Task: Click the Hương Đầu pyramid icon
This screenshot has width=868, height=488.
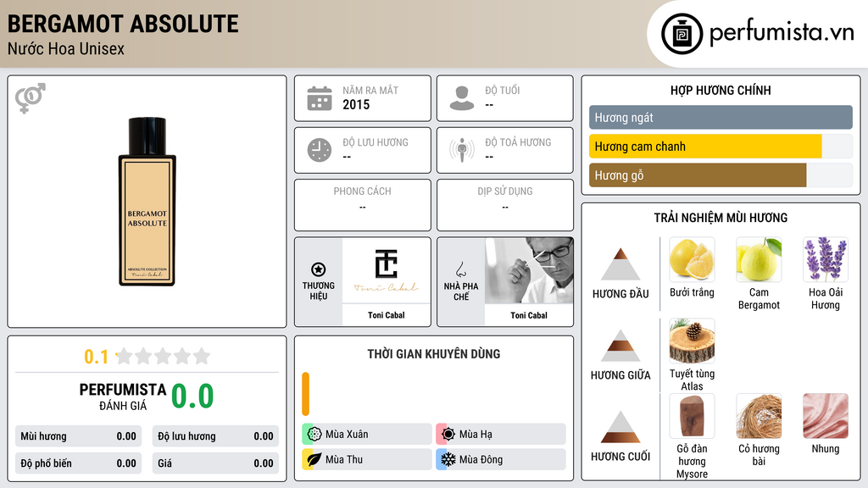Action: tap(620, 264)
